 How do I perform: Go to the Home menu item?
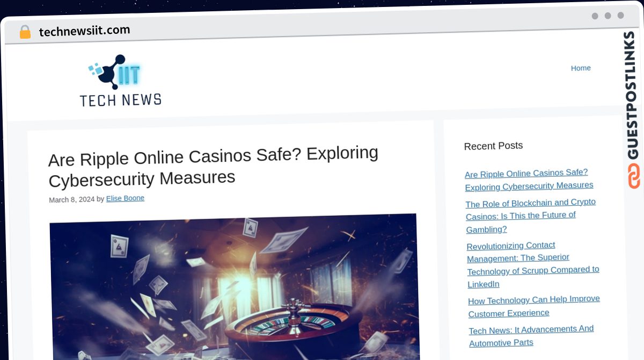[x=581, y=68]
